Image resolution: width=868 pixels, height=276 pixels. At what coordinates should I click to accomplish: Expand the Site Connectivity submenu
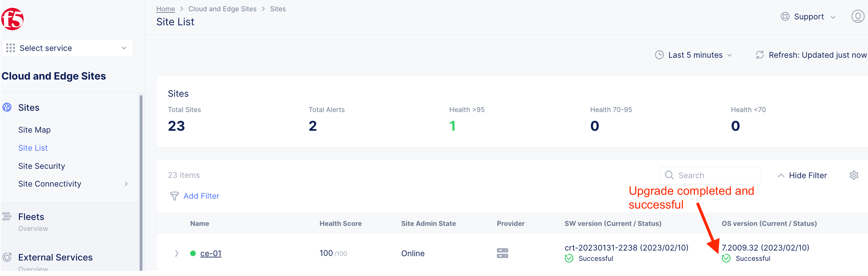coord(126,184)
